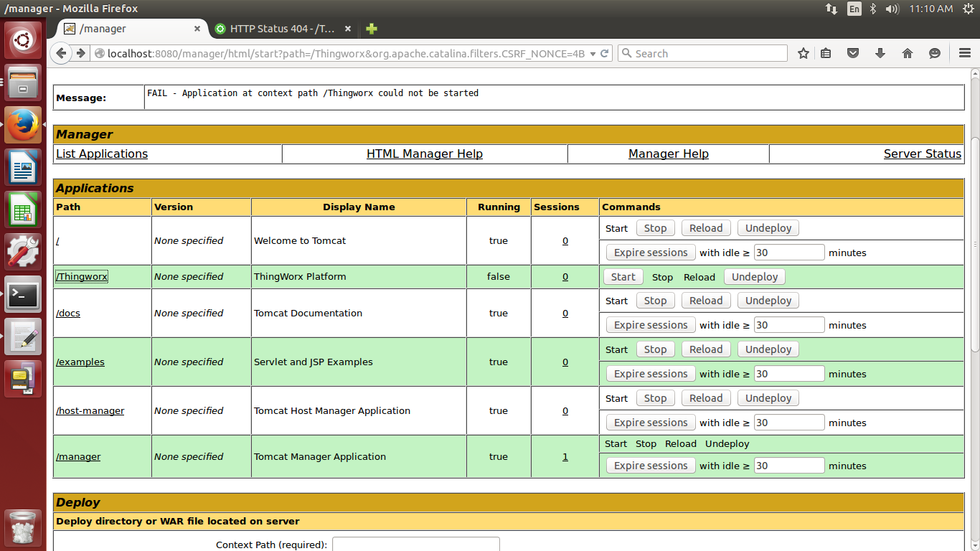Open the Ubuntu Dash home launcher icon
The width and height of the screenshot is (980, 551).
(23, 41)
